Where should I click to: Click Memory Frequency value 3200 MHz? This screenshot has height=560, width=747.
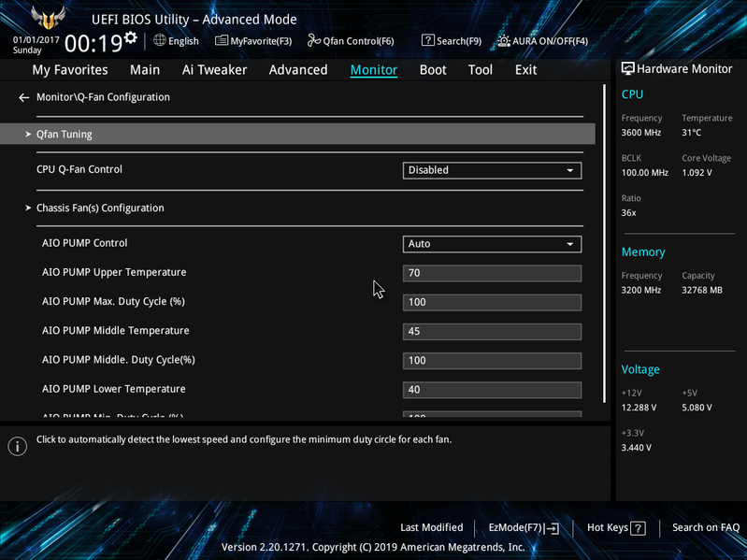click(x=640, y=290)
